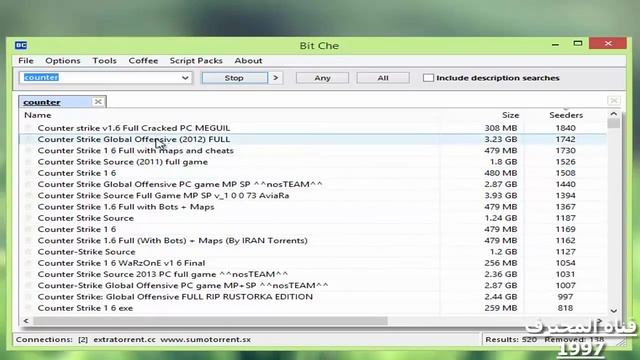Image resolution: width=640 pixels, height=360 pixels.
Task: Close the counter search tab
Action: point(98,102)
